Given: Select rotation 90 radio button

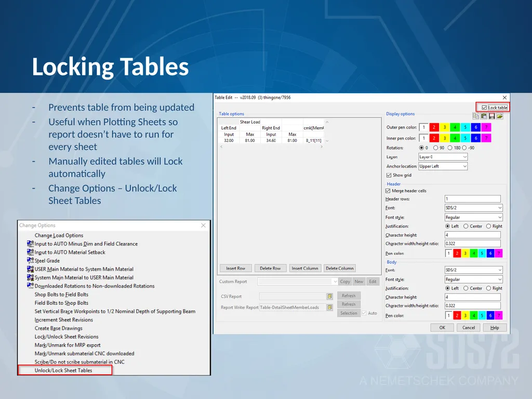Looking at the screenshot, I should 436,148.
